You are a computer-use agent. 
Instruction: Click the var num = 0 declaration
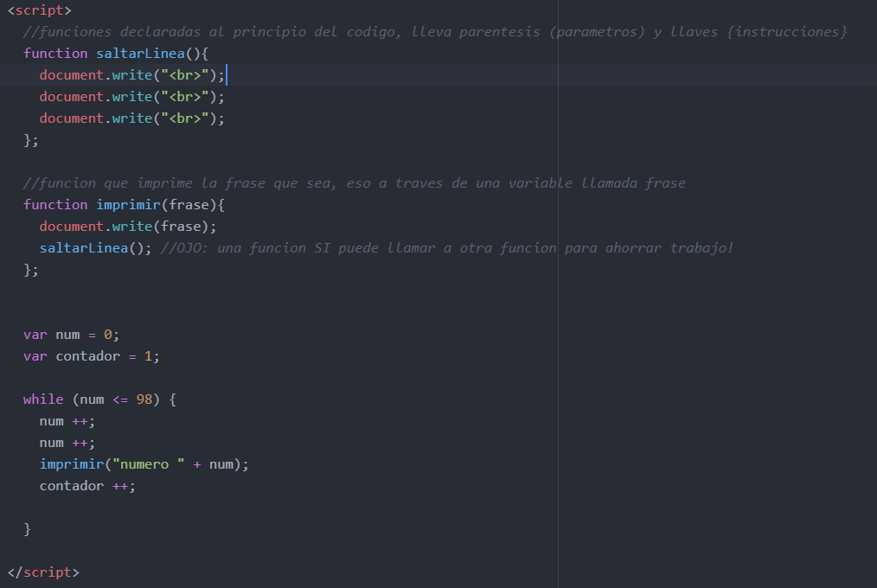point(74,334)
